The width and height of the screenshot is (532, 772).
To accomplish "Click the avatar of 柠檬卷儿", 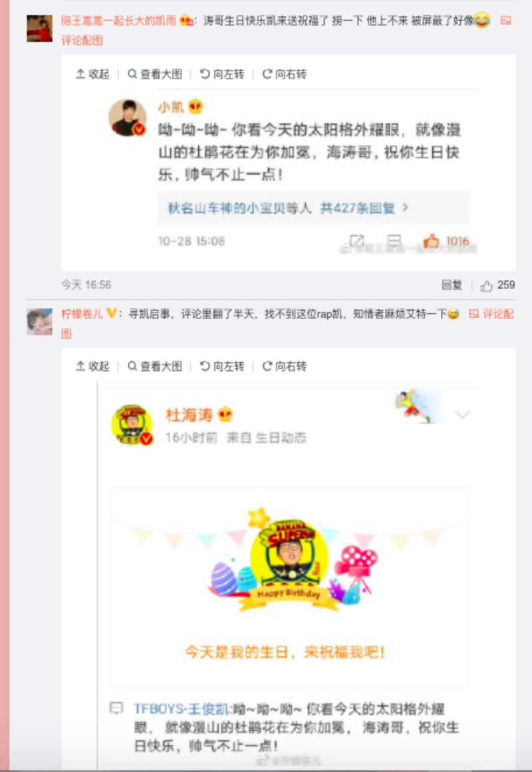I will (x=39, y=322).
